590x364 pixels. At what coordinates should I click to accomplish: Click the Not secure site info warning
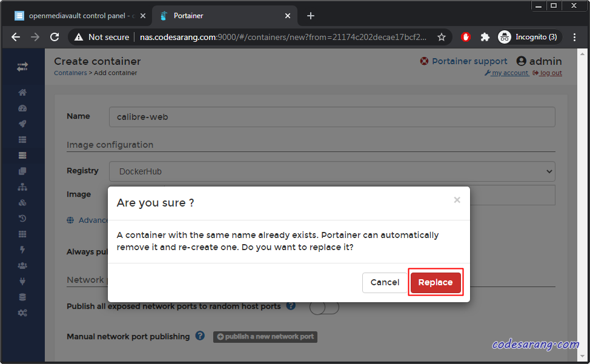102,37
